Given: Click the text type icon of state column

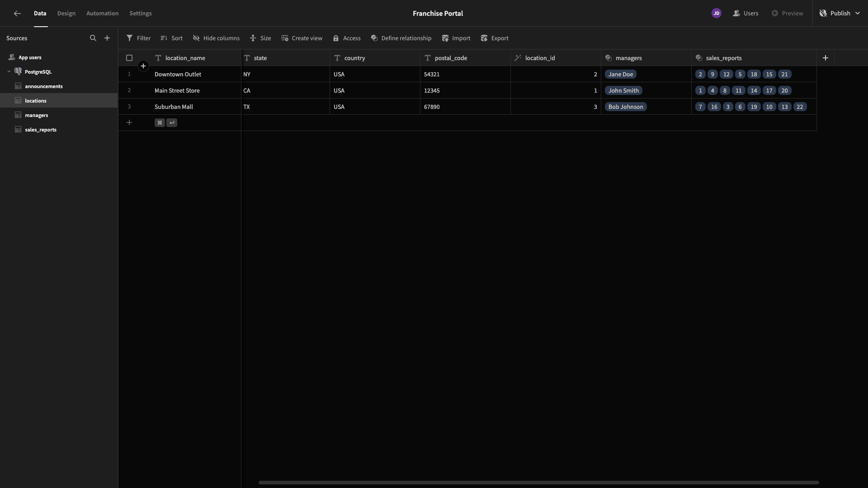Looking at the screenshot, I should (247, 58).
